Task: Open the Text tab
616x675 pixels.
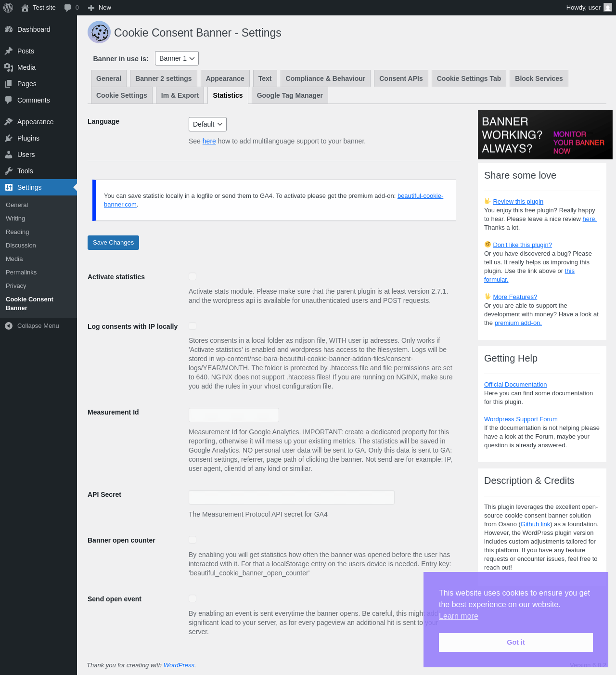Action: (265, 78)
